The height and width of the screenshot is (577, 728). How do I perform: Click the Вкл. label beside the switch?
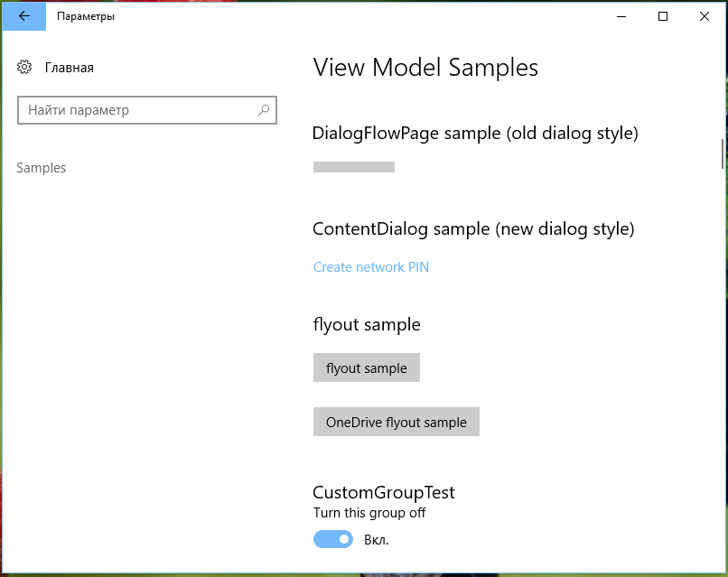point(376,540)
